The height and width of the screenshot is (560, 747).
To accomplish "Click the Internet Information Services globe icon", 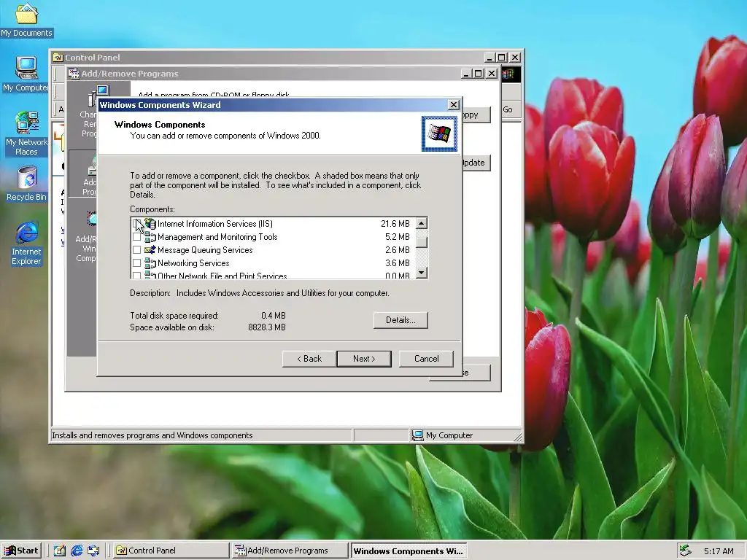I will 150,224.
